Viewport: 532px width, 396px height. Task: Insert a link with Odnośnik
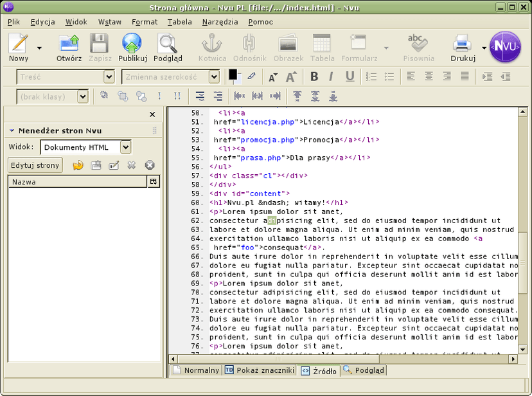tap(250, 48)
